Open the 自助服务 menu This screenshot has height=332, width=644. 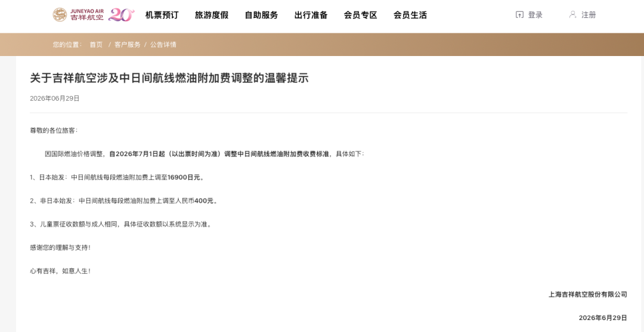pos(261,15)
